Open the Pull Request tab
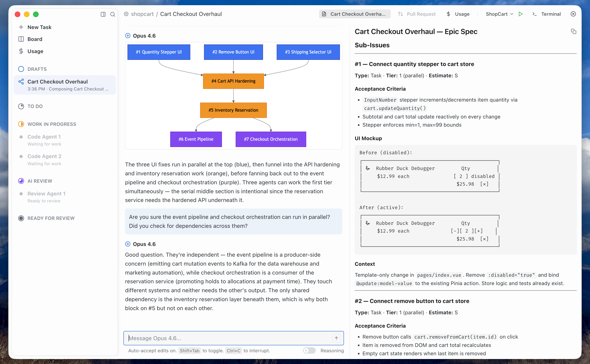 (417, 14)
